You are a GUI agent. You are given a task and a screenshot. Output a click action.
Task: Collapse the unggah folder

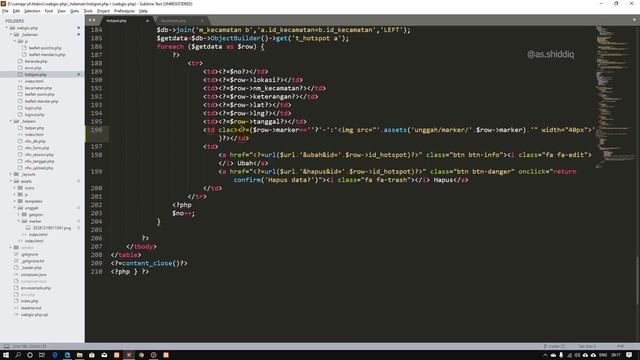[15, 208]
